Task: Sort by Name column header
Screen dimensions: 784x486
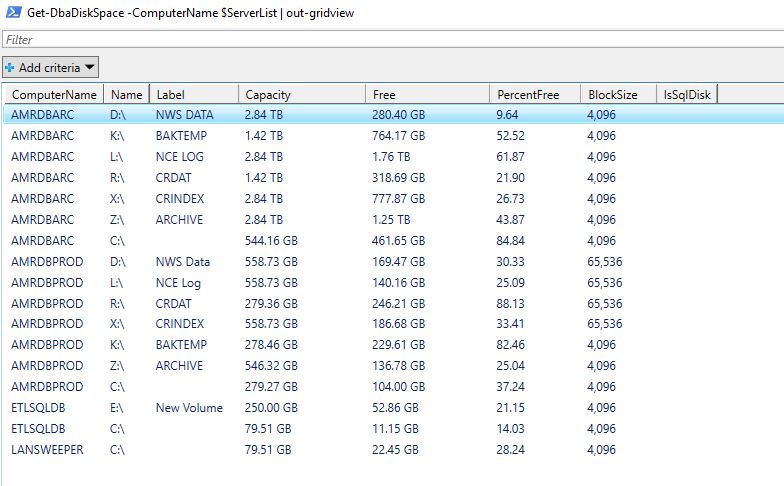Action: click(x=126, y=95)
